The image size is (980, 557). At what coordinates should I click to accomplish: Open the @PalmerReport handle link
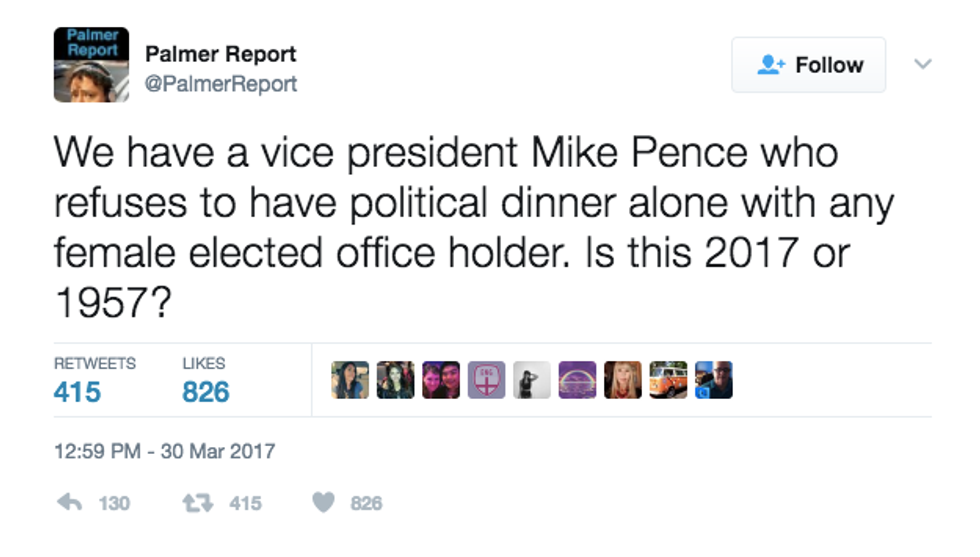tap(221, 84)
